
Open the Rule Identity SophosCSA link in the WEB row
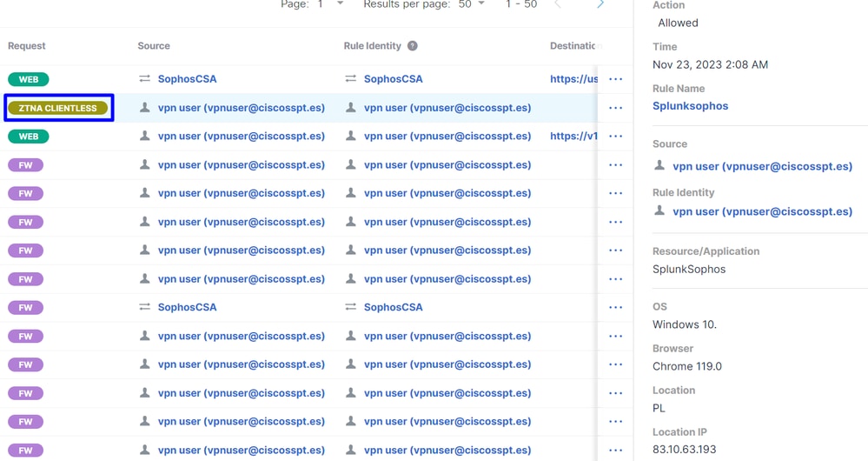click(x=393, y=78)
